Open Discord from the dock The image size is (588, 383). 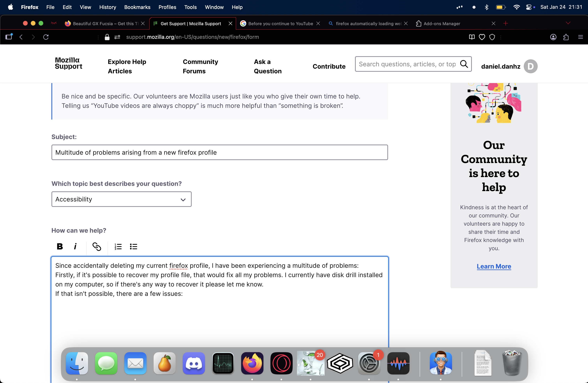pos(194,363)
